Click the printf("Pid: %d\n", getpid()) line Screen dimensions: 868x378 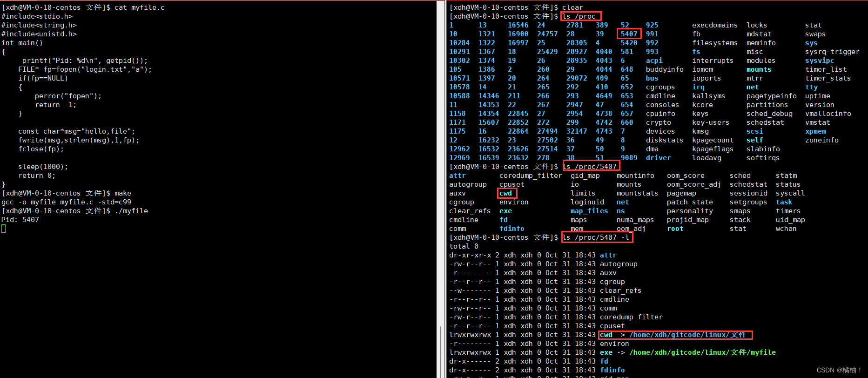click(85, 61)
